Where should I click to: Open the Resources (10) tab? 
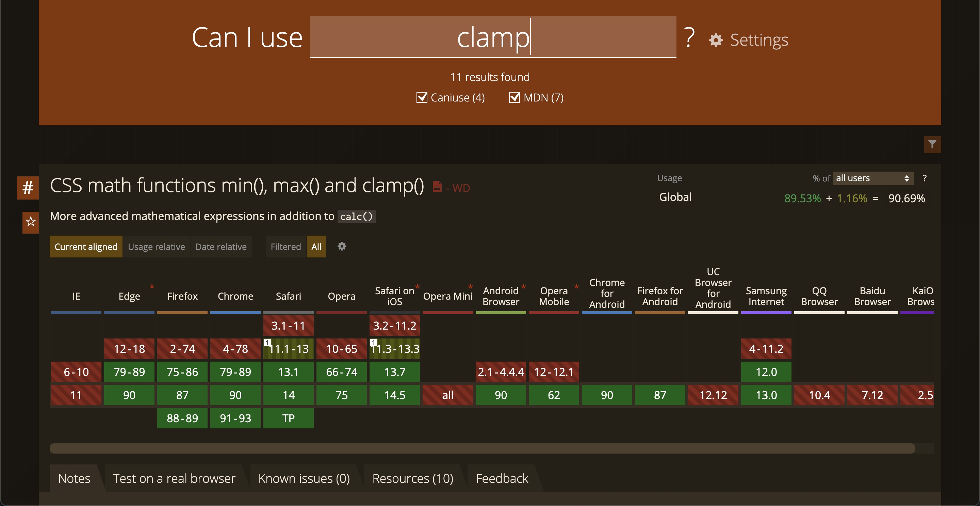coord(413,478)
